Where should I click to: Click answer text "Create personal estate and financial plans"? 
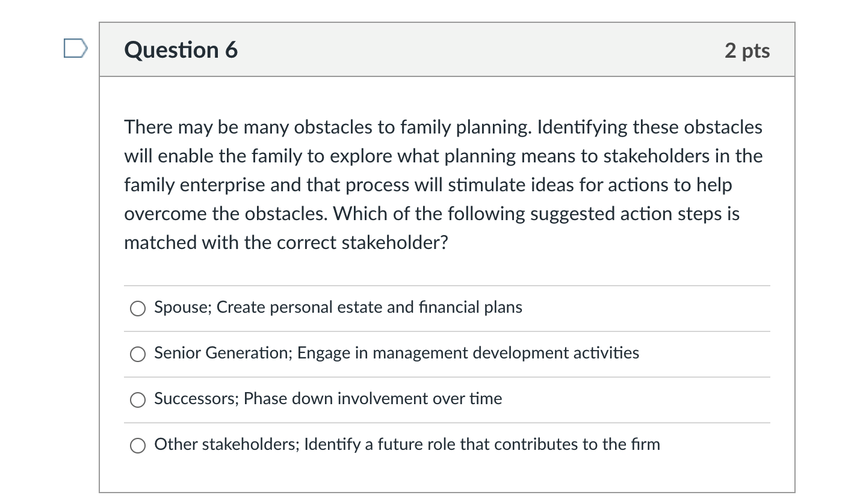point(369,307)
